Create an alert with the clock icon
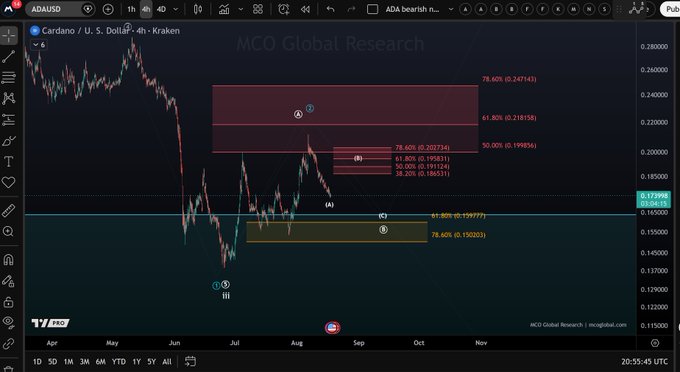This screenshot has height=372, width=680. click(x=284, y=9)
